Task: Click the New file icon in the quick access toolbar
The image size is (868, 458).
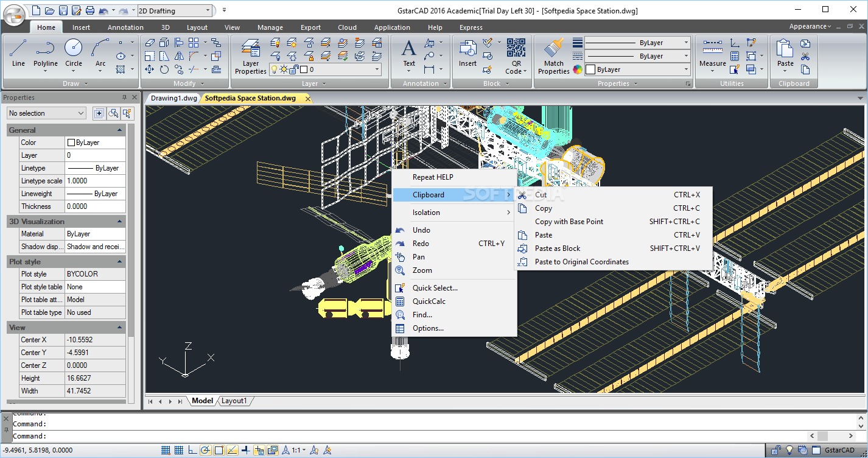Action: 36,10
